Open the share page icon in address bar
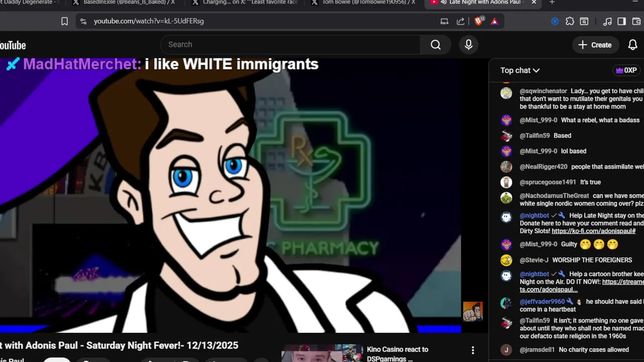 tap(460, 21)
